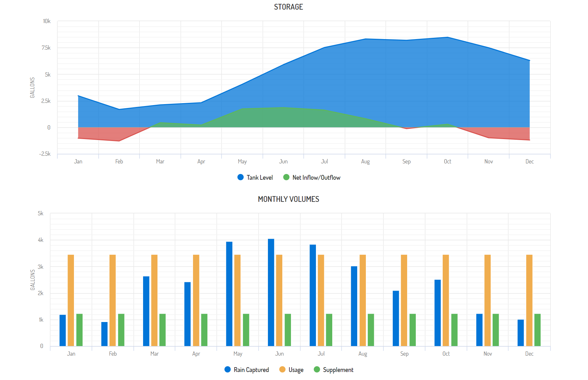
Task: Click the Usage legend label
Action: (x=296, y=370)
